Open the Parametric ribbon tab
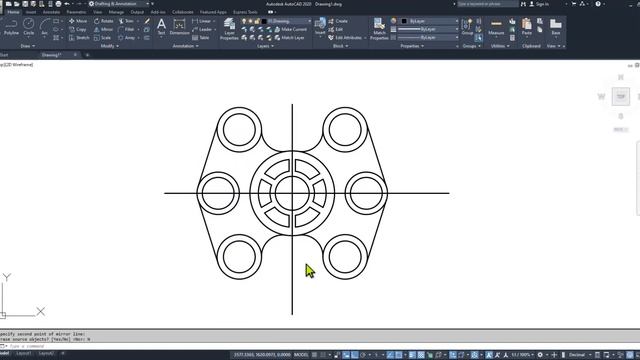 coord(76,12)
